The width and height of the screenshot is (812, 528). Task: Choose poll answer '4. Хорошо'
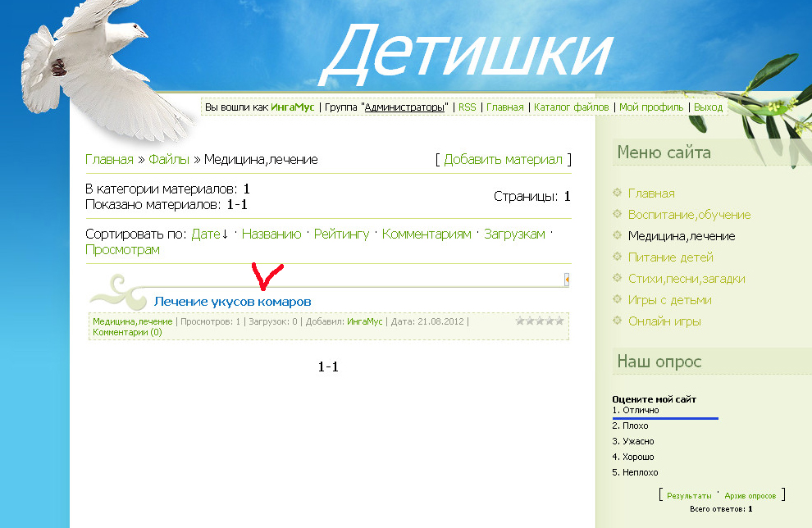637,457
